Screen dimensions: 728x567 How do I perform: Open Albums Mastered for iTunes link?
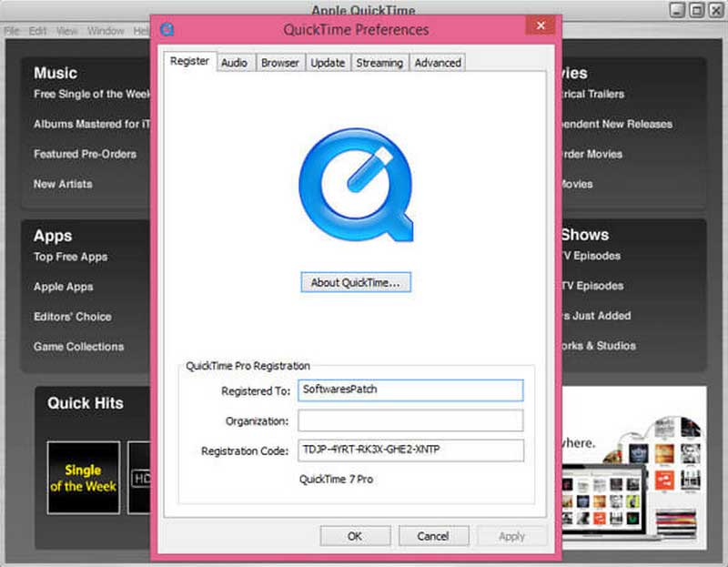coord(92,124)
